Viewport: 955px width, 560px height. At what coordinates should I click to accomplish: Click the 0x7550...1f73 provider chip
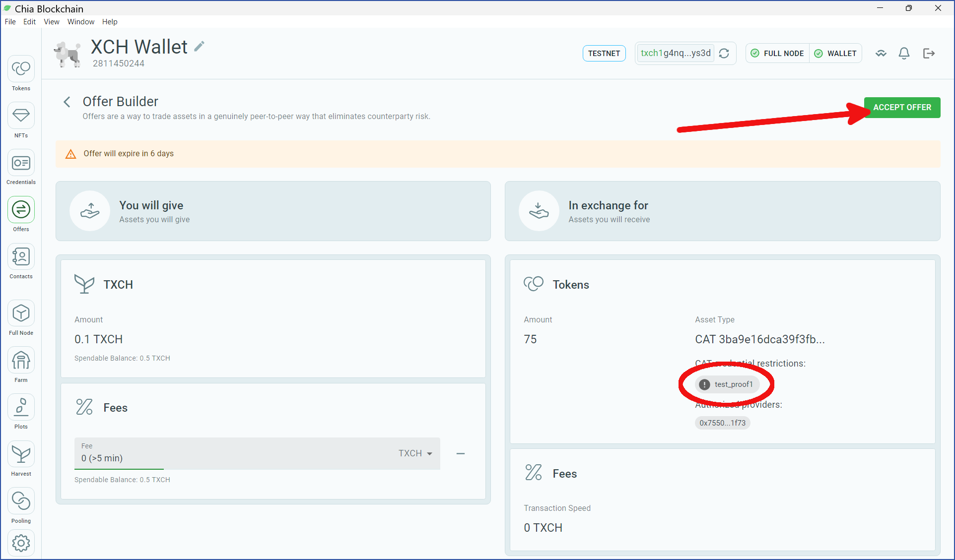coord(722,423)
